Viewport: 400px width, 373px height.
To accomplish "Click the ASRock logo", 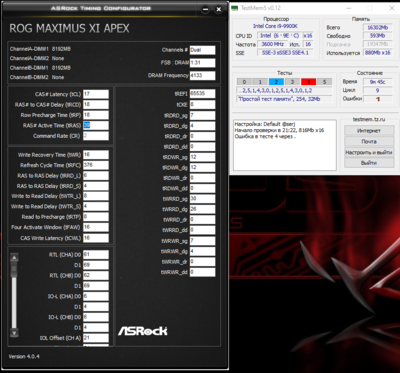I will tap(143, 330).
